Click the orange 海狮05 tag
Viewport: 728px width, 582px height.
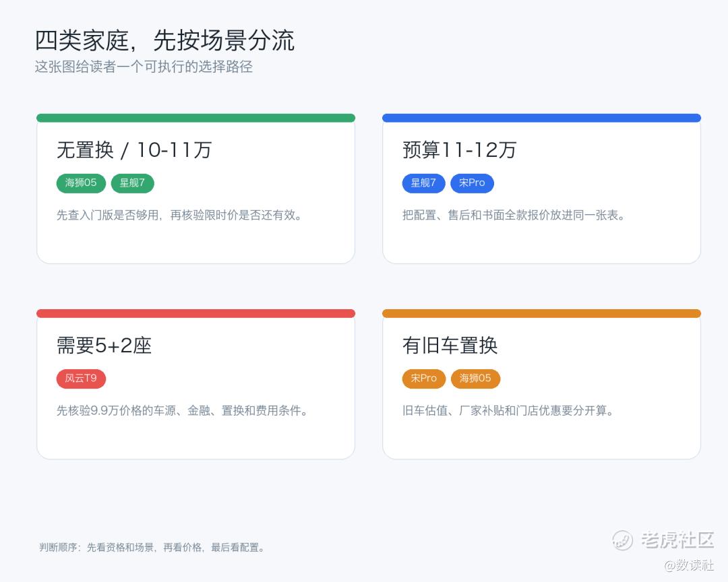(475, 379)
